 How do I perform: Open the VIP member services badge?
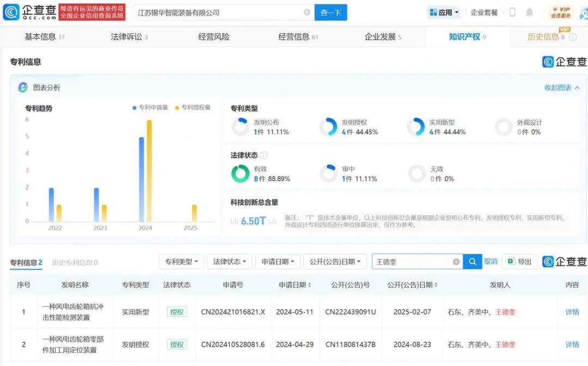(560, 13)
